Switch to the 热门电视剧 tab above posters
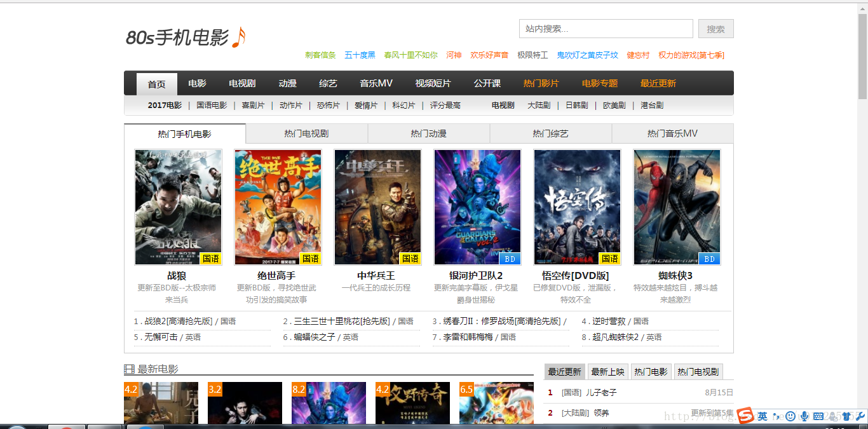Image resolution: width=868 pixels, height=429 pixels. pos(306,133)
